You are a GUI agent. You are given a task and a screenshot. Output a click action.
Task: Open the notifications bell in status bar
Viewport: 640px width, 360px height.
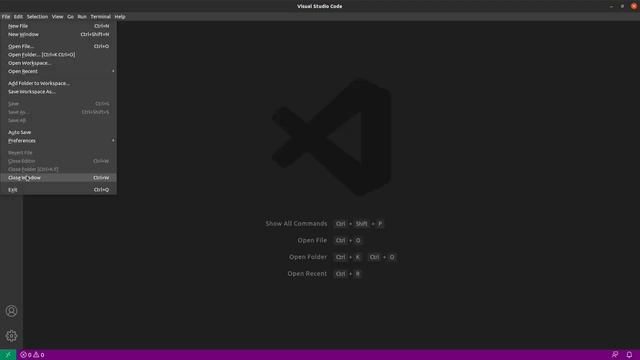[x=629, y=355]
